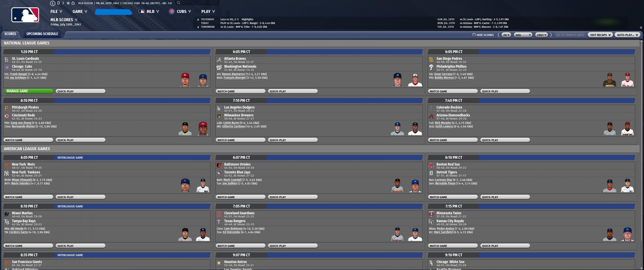Click the Cleveland Guardians logo
Viewport: 644px width, 270px height.
tap(219, 214)
